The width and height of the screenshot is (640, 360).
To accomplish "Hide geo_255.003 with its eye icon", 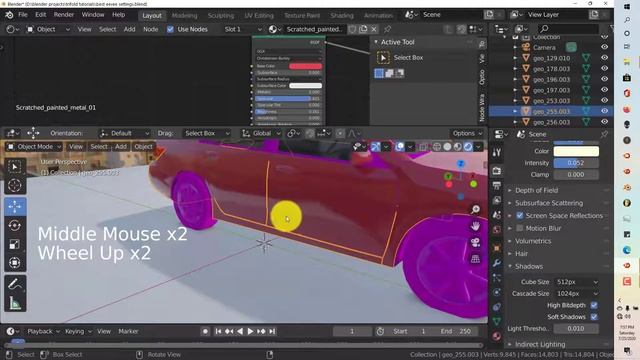I will click(x=604, y=111).
